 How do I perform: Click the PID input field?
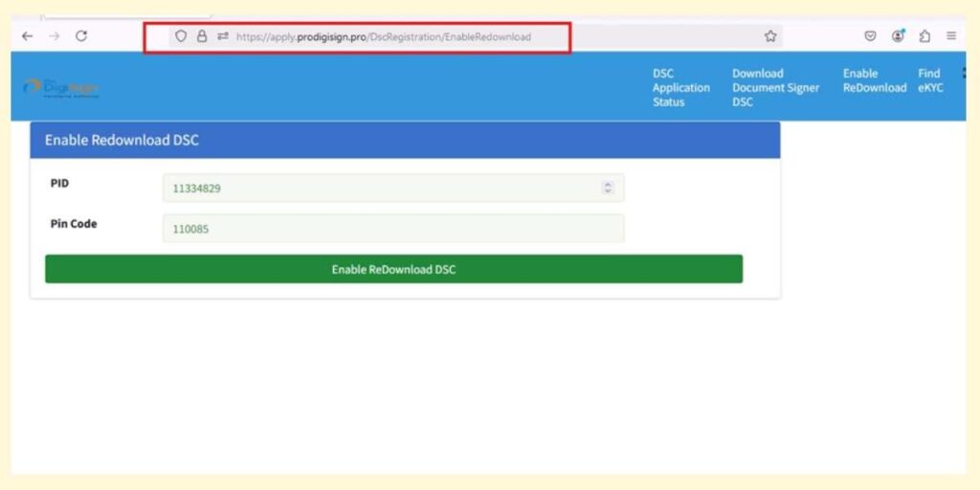pyautogui.click(x=393, y=189)
